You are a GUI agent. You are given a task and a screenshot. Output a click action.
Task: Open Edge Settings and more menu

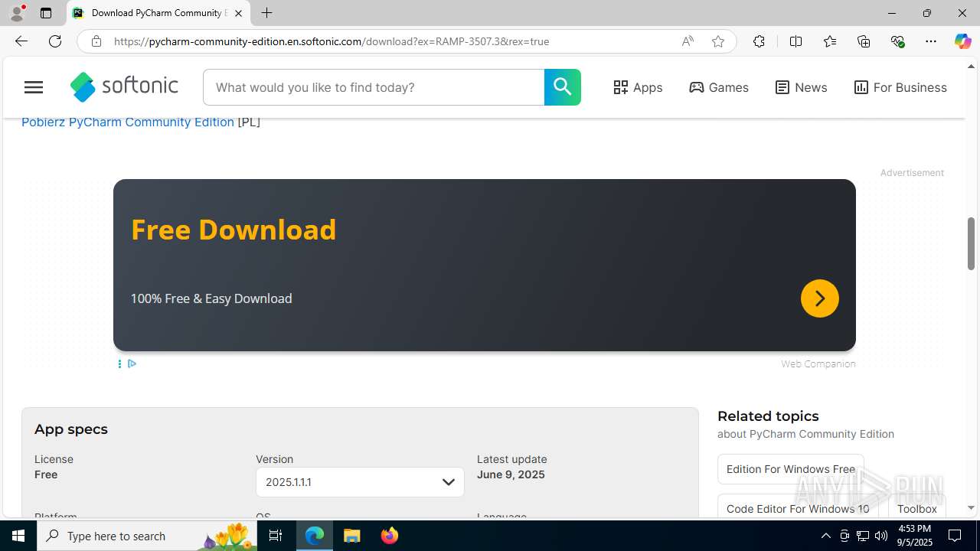(x=931, y=41)
